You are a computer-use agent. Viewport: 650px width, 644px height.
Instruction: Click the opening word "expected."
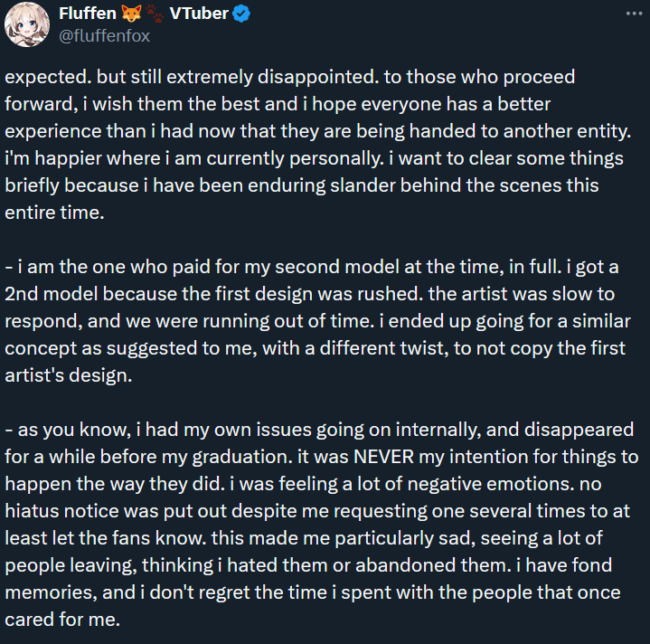pyautogui.click(x=48, y=77)
